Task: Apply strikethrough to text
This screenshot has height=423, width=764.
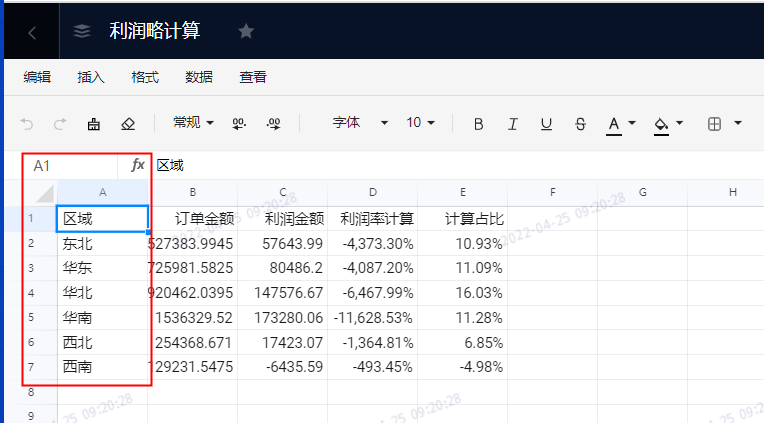Action: [580, 124]
